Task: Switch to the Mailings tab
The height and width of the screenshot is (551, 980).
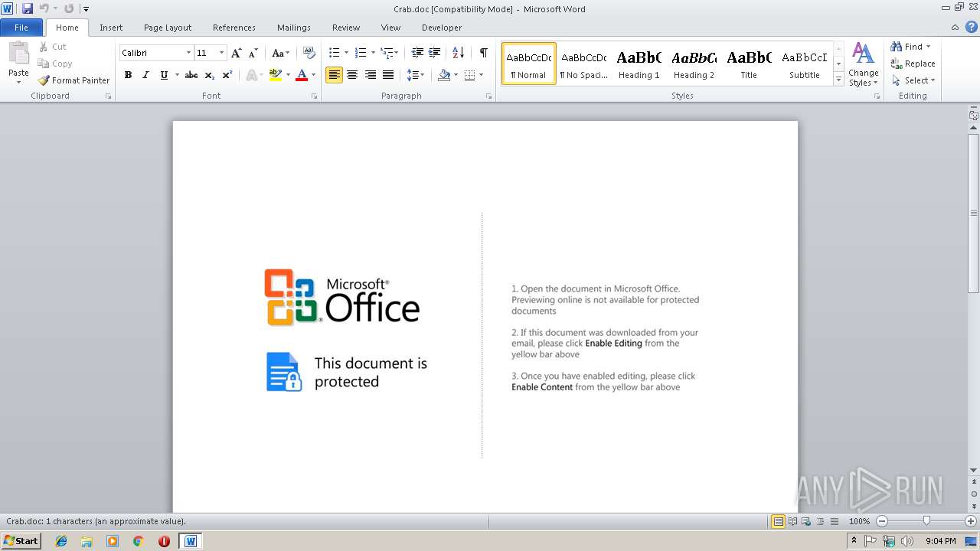Action: (294, 28)
